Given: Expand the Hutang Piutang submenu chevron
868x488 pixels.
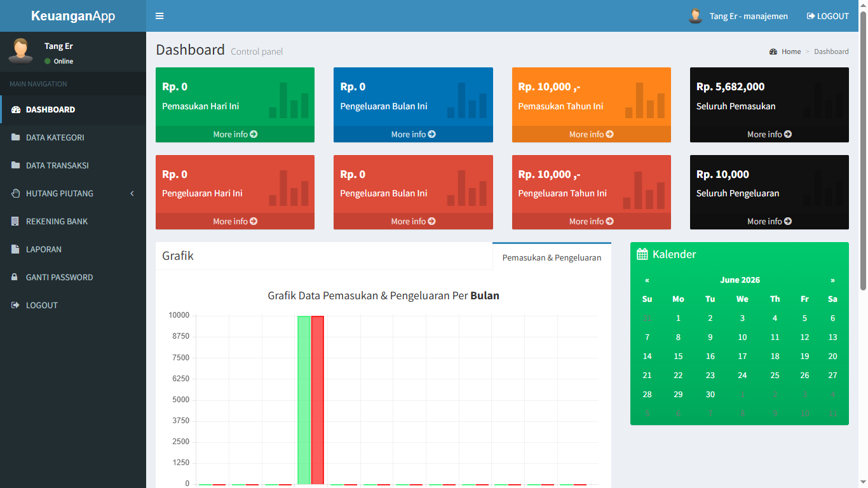Looking at the screenshot, I should tap(132, 193).
